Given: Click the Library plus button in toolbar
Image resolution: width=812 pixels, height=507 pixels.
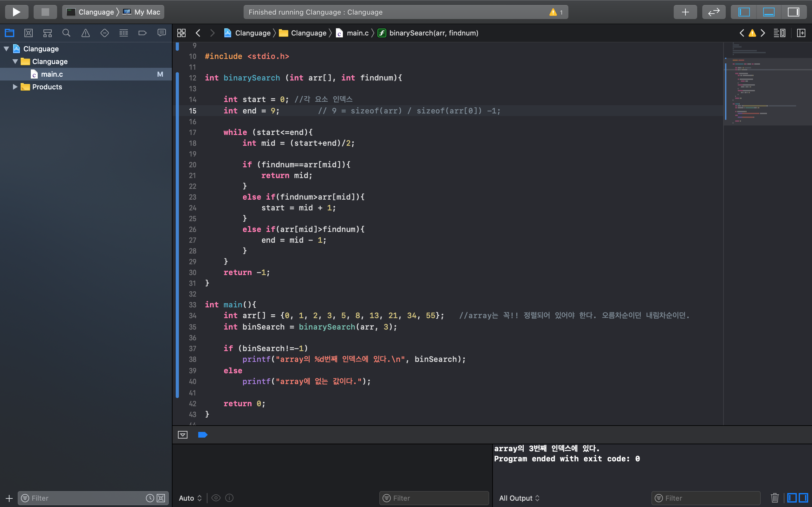Looking at the screenshot, I should pos(685,12).
